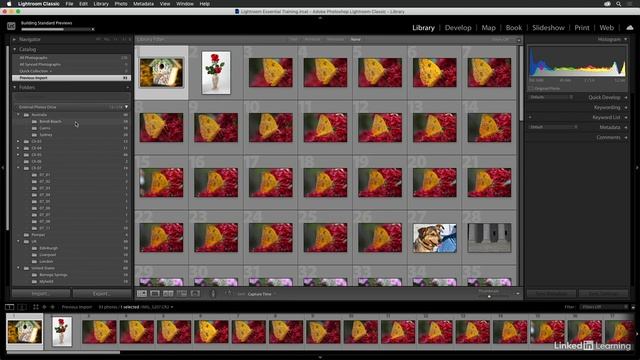Select the Painter spray can tool

click(213, 293)
